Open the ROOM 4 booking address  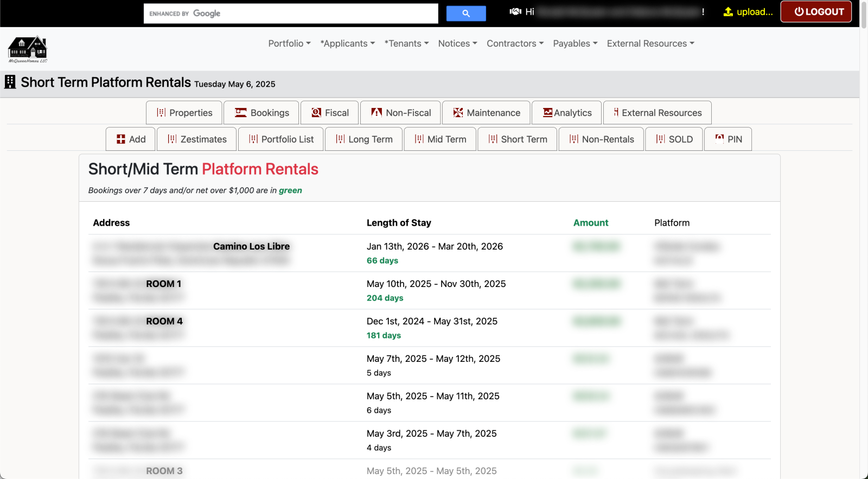tap(164, 321)
